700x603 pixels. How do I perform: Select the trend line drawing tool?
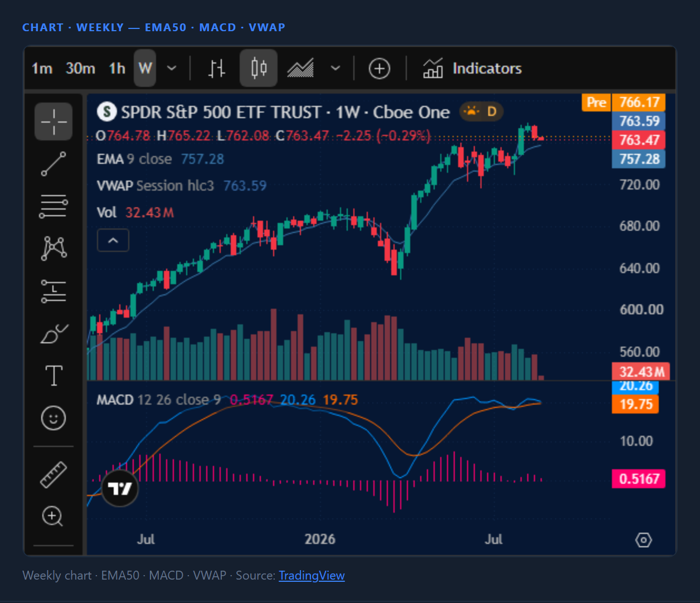(x=54, y=164)
